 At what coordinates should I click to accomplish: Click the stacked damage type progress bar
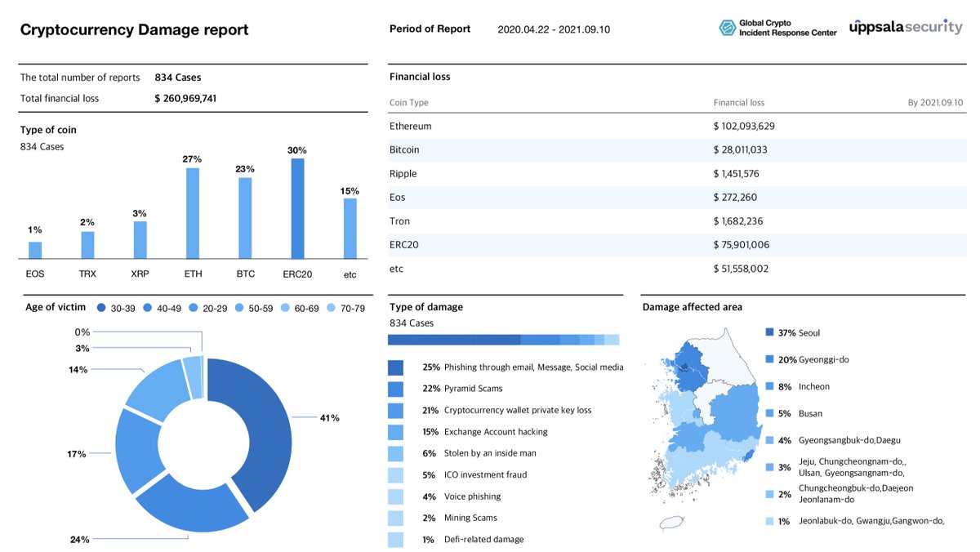(x=504, y=340)
